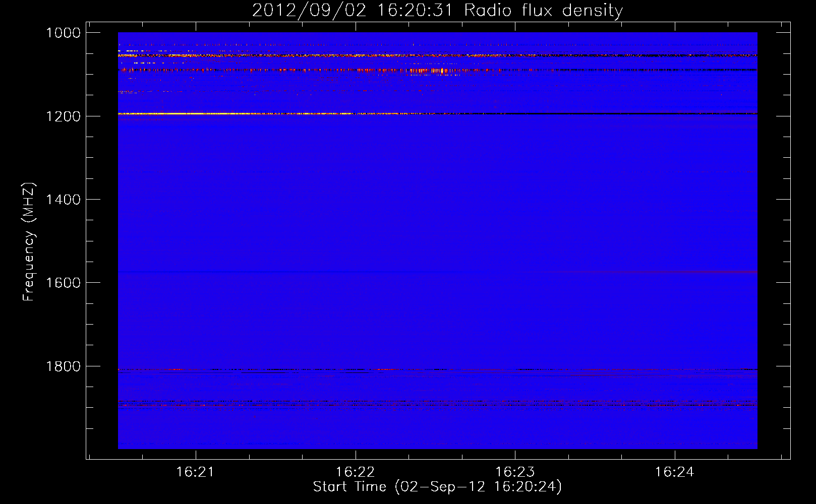816x504 pixels.
Task: Click the '16:22' time axis label
Action: 356,472
